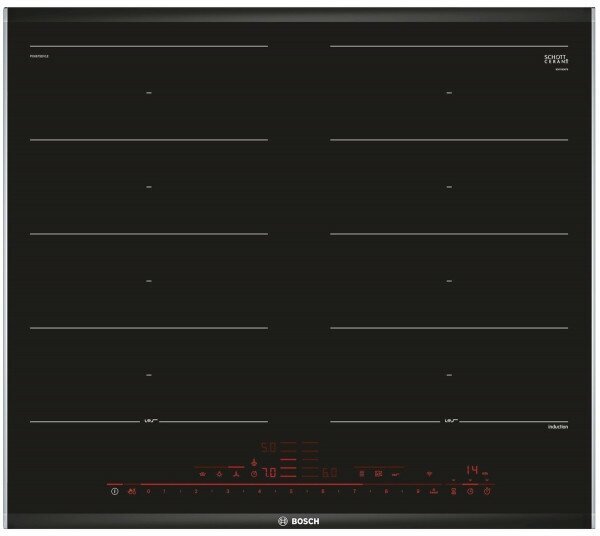Choose level 2 on the slider
The image size is (600, 536).
(196, 491)
